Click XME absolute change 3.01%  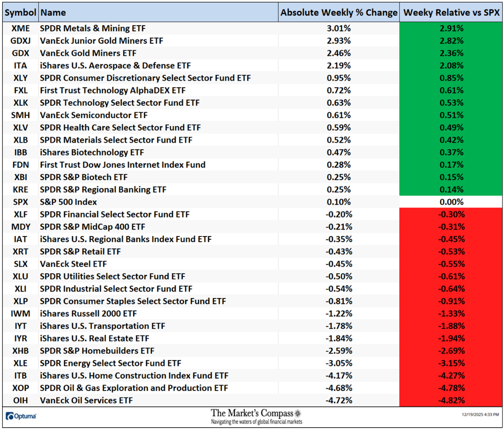pyautogui.click(x=339, y=28)
